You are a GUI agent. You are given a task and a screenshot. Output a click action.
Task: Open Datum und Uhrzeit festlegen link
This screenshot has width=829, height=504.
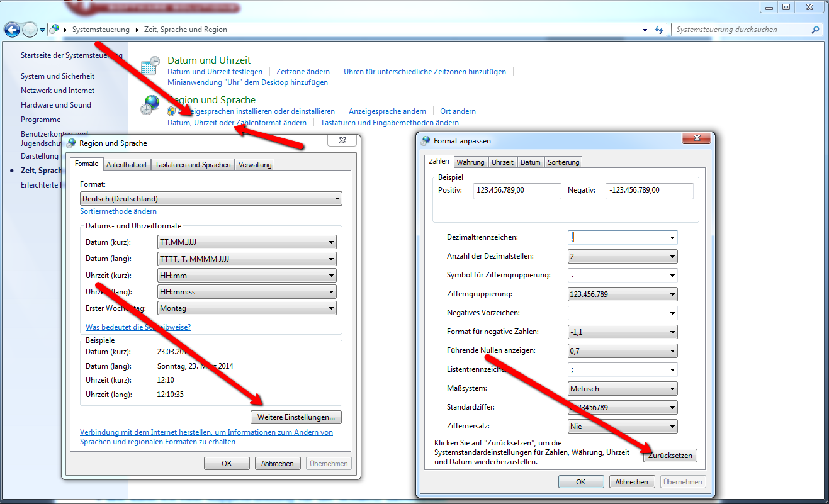215,72
